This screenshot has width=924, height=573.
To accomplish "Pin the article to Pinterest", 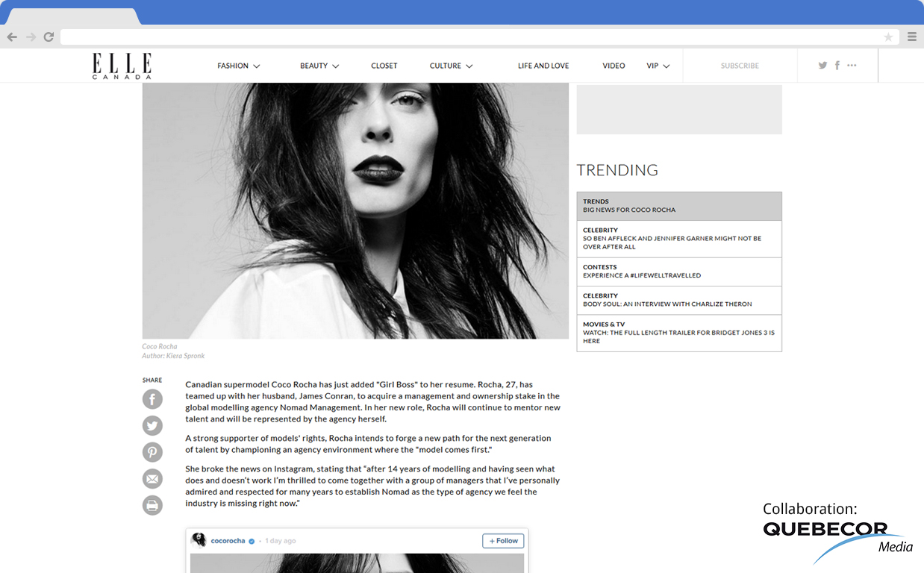I will [x=152, y=452].
